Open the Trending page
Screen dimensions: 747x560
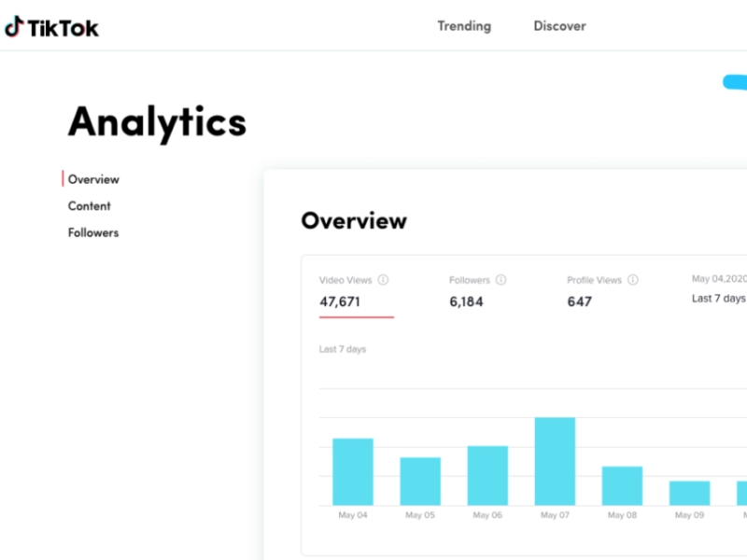point(464,26)
